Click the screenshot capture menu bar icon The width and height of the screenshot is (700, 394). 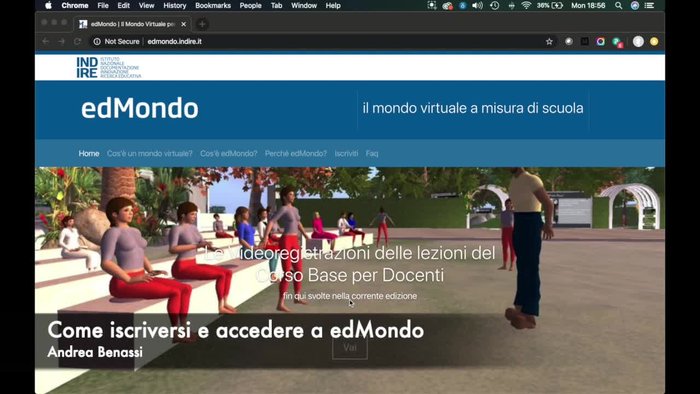point(432,5)
